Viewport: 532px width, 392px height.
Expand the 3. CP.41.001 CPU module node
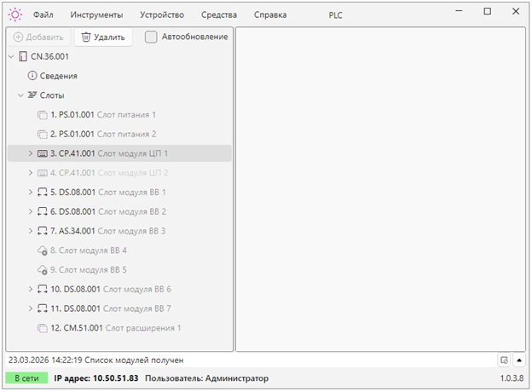(x=31, y=153)
